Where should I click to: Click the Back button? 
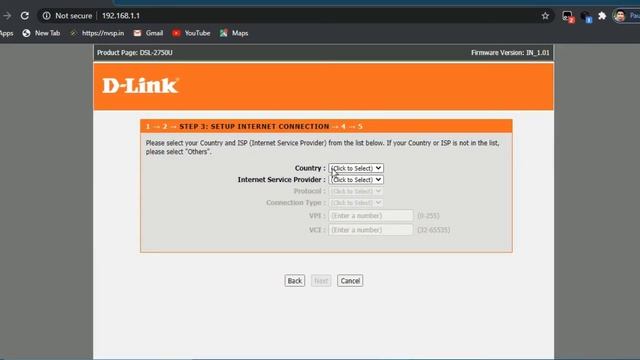295,281
